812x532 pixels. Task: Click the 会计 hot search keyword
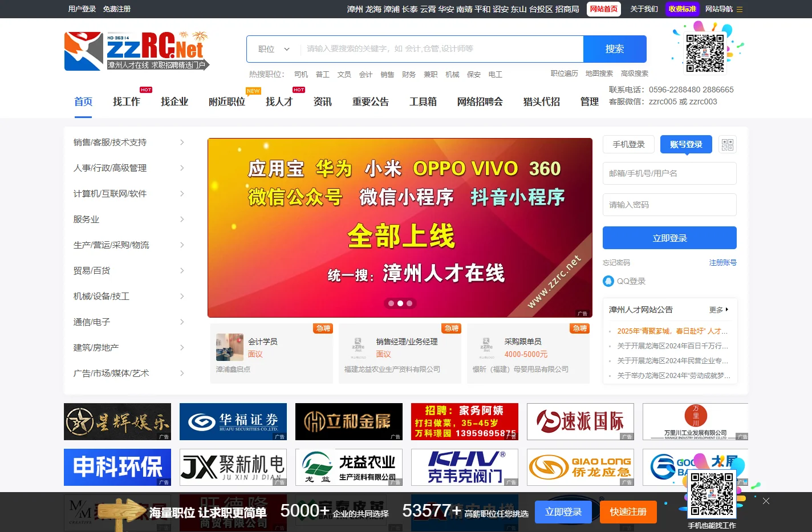coord(366,75)
